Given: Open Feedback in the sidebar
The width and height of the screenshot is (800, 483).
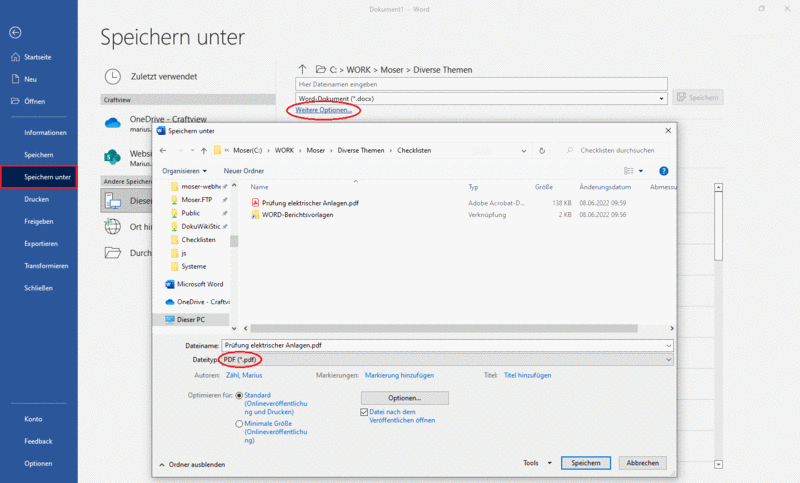Looking at the screenshot, I should 38,441.
